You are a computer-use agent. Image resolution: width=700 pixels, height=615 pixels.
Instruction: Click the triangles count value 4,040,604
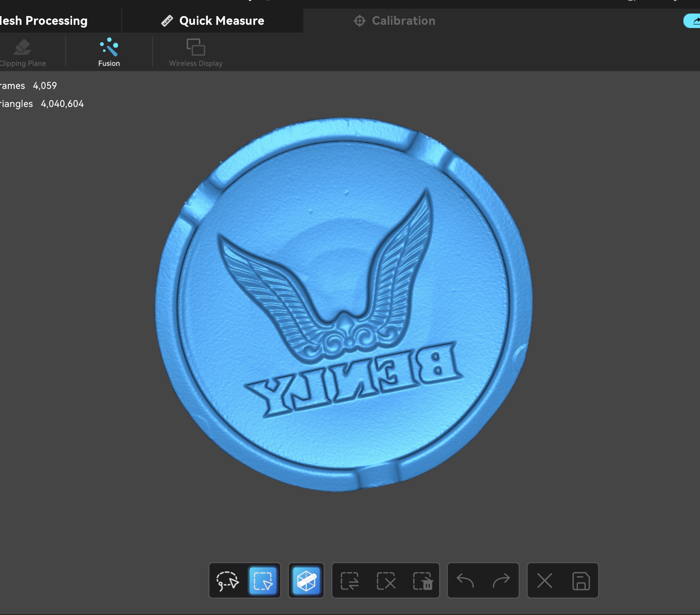click(x=62, y=104)
